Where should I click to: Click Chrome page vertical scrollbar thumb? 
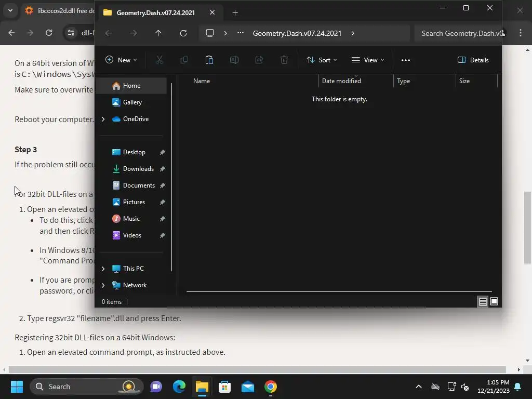point(527,228)
